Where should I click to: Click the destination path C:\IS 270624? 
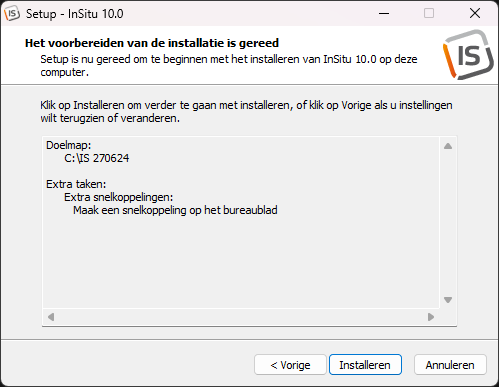coord(97,158)
